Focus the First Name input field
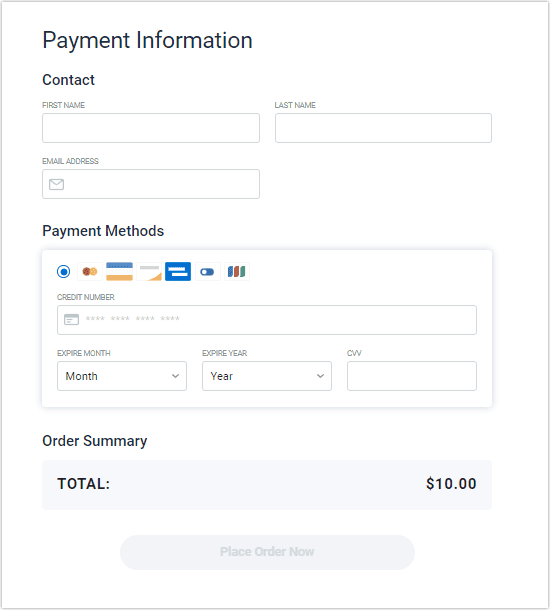The width and height of the screenshot is (551, 611). [151, 128]
